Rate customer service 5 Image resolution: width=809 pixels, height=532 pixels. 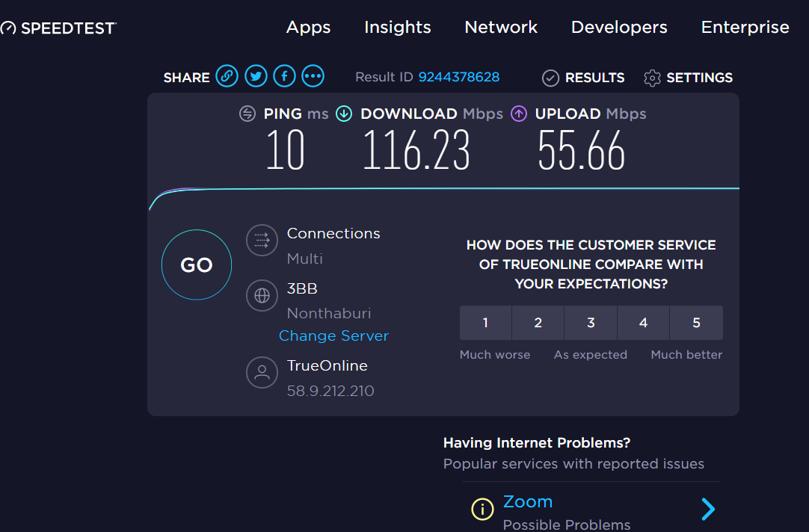[697, 323]
